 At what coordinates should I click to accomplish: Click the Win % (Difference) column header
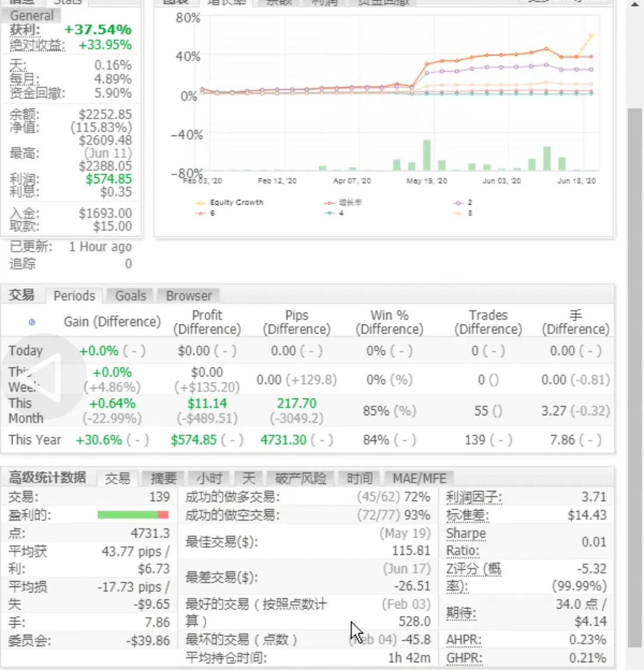[x=389, y=322]
